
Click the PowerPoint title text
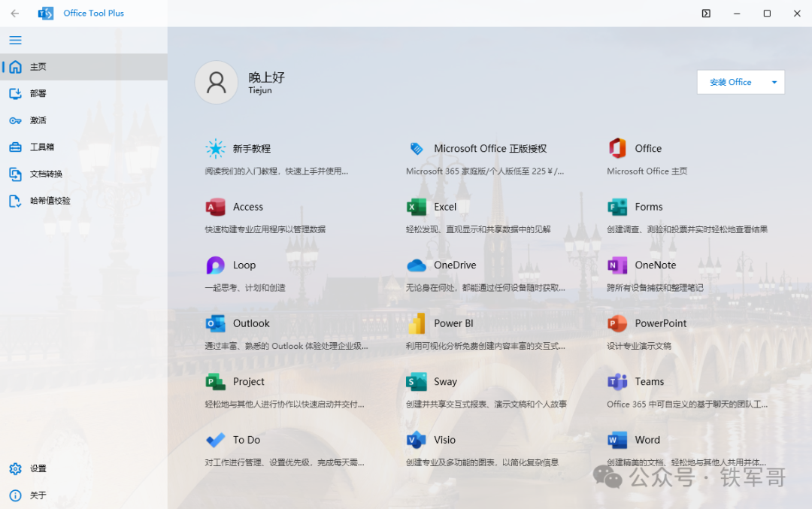661,323
